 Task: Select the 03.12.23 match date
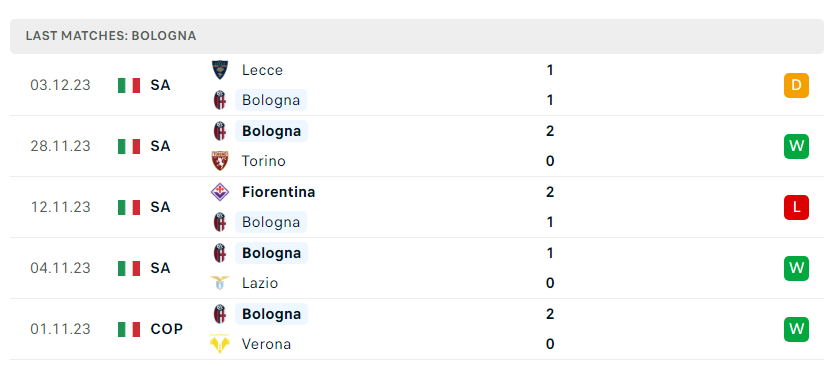click(x=60, y=85)
